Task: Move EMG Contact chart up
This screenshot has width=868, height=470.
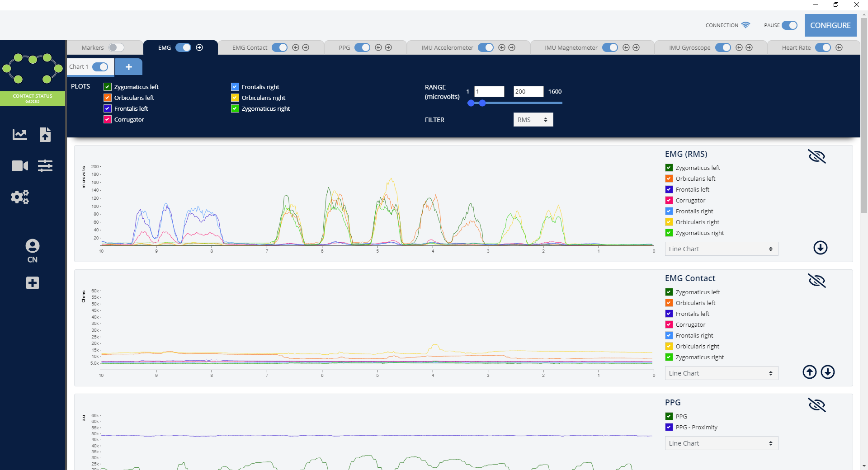Action: [x=810, y=372]
